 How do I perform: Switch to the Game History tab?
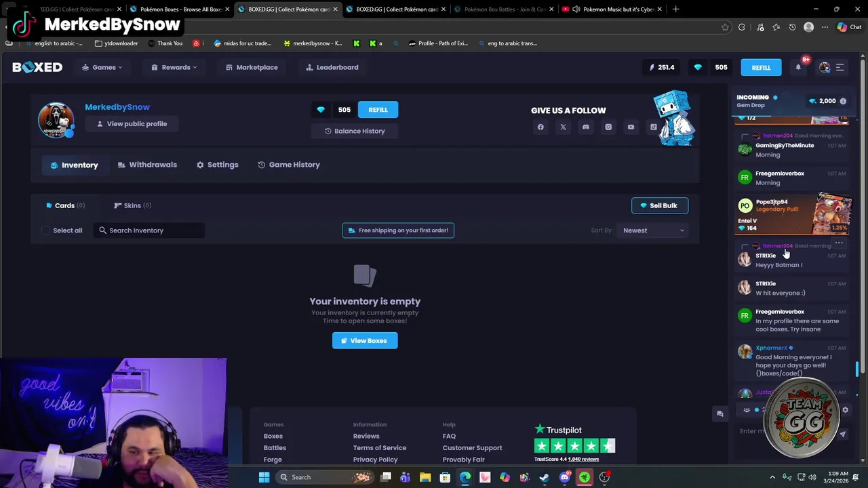[x=289, y=165]
